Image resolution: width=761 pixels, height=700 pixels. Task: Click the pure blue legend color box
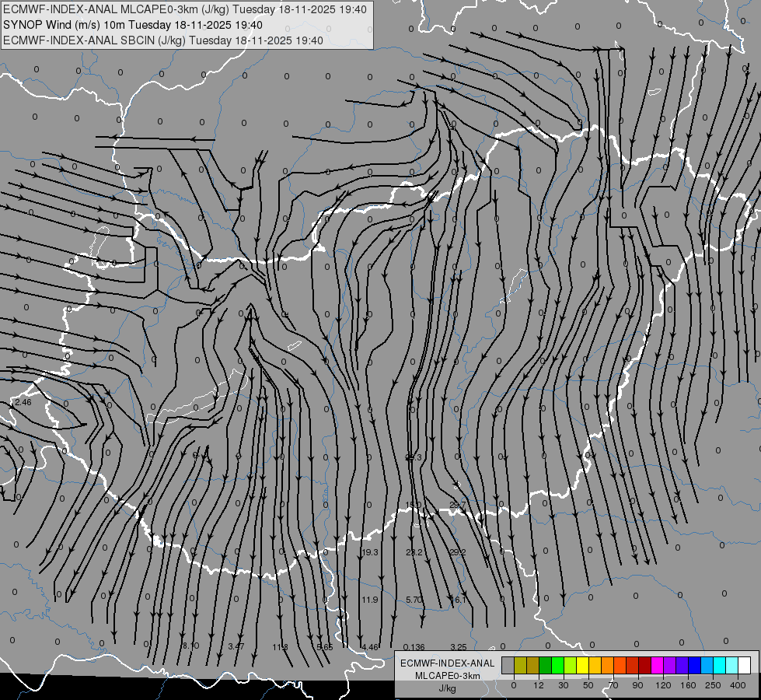(x=694, y=665)
